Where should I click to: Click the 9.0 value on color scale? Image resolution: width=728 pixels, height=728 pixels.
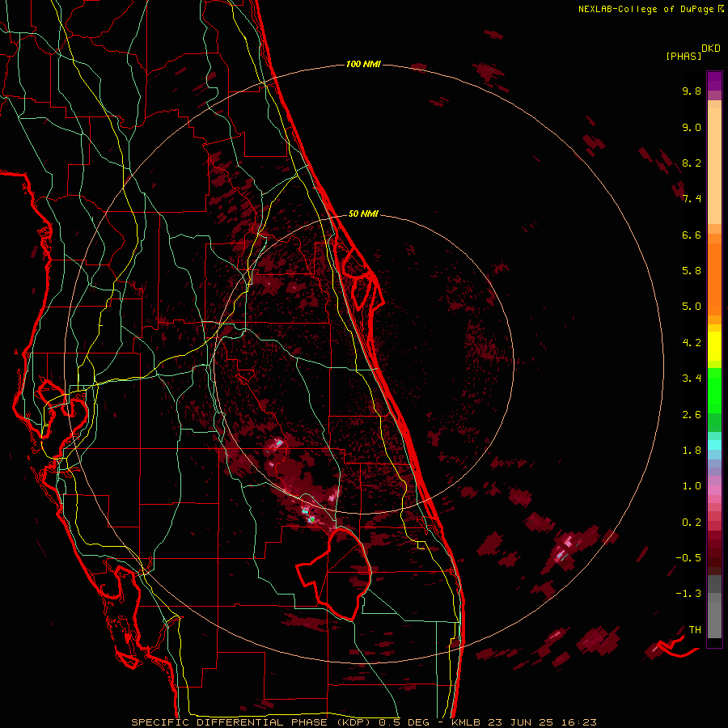[692, 127]
